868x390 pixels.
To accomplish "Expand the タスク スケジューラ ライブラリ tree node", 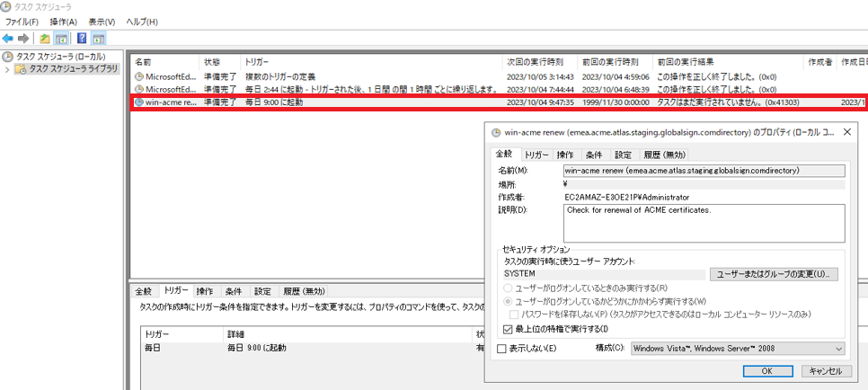I will (x=9, y=69).
